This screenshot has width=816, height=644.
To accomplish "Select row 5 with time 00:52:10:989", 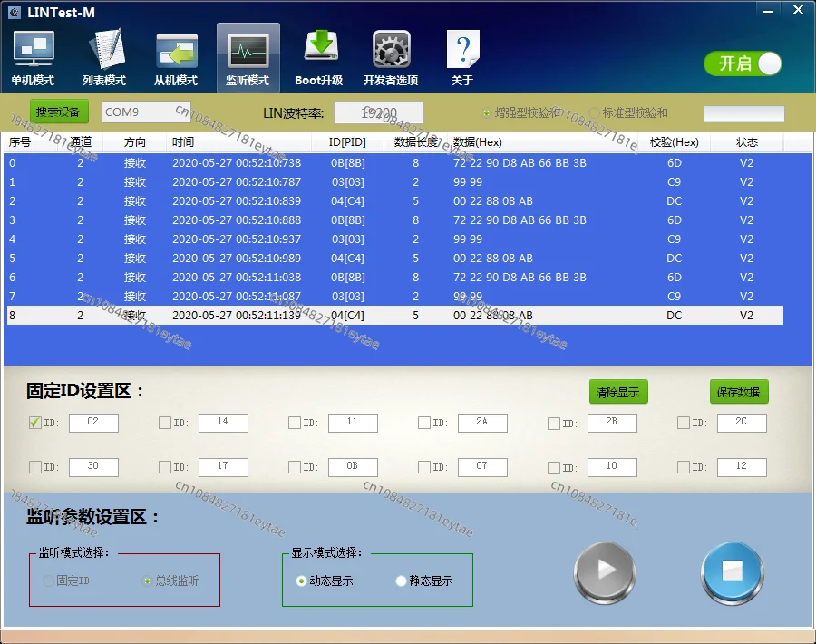I will pyautogui.click(x=394, y=259).
